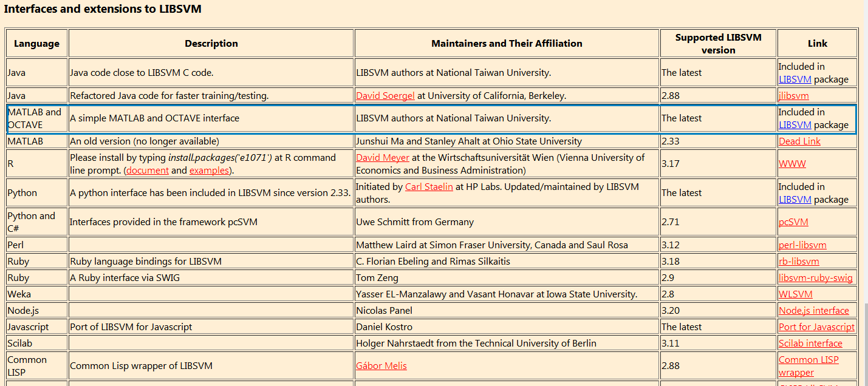The width and height of the screenshot is (868, 386).
Task: Select 'A Ruby interface via SWIG' text
Action: coord(125,277)
